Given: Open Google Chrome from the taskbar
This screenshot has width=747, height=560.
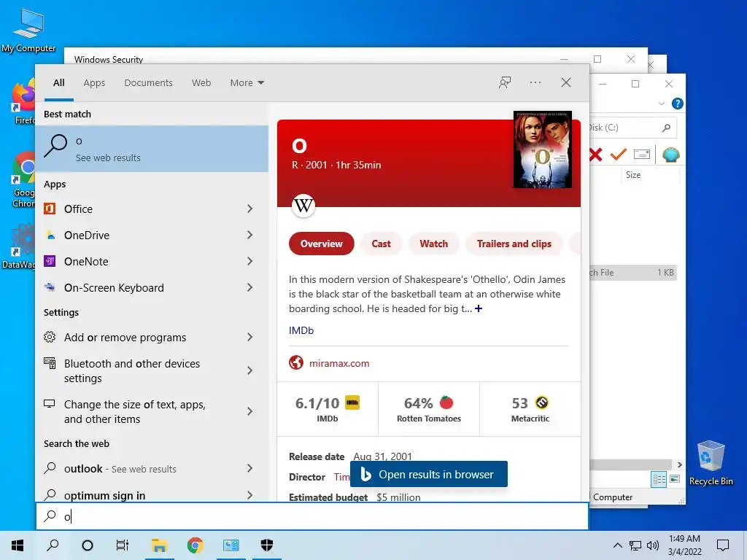Looking at the screenshot, I should coord(195,545).
